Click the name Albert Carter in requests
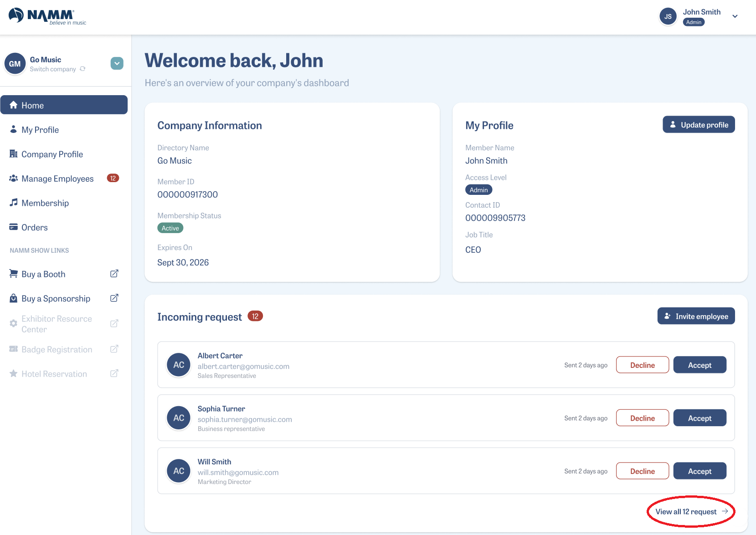756x535 pixels. coord(220,356)
